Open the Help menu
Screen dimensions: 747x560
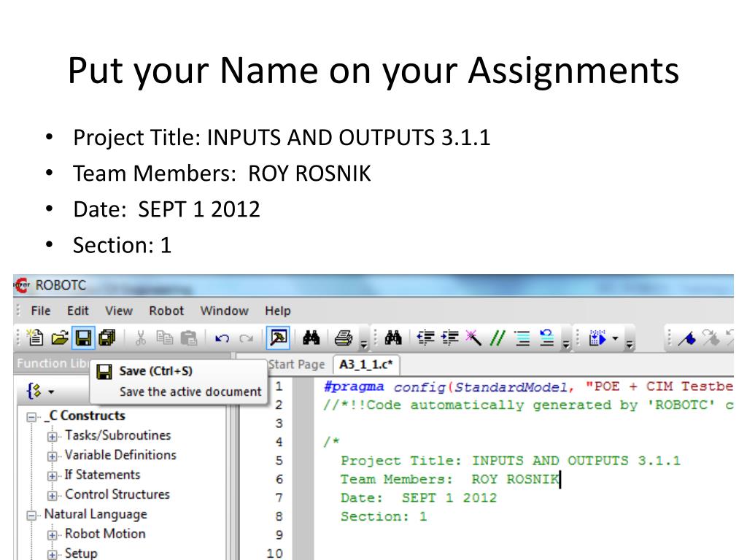click(278, 311)
